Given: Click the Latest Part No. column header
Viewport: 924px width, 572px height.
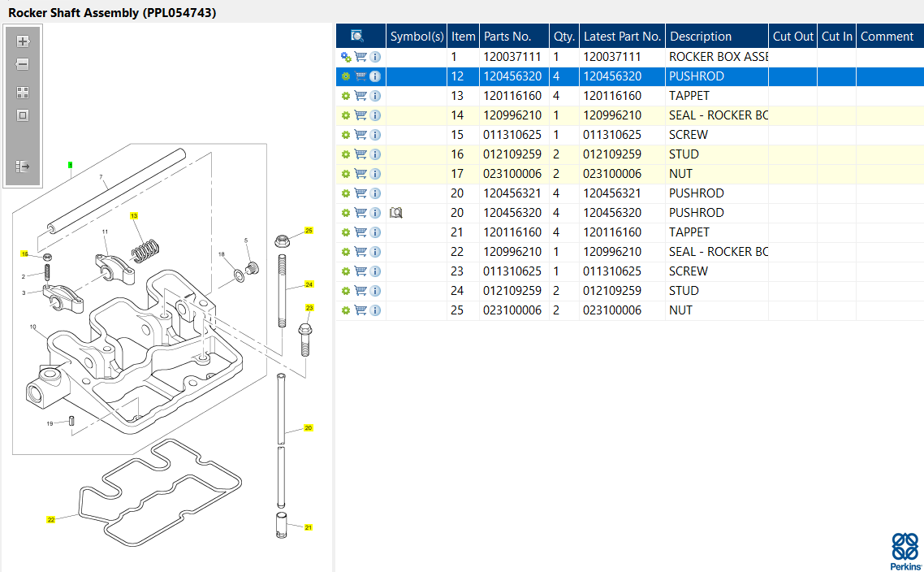Looking at the screenshot, I should (x=622, y=36).
